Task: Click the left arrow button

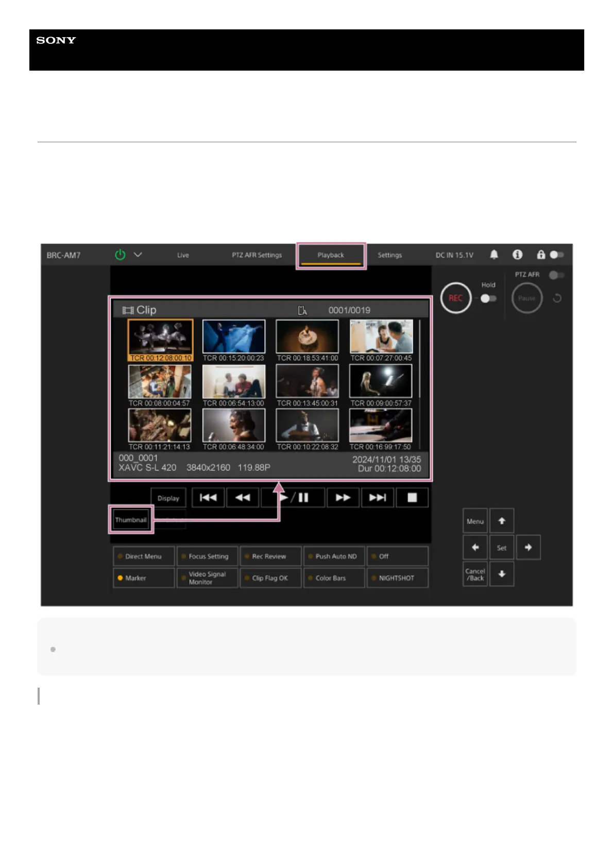Action: (475, 547)
